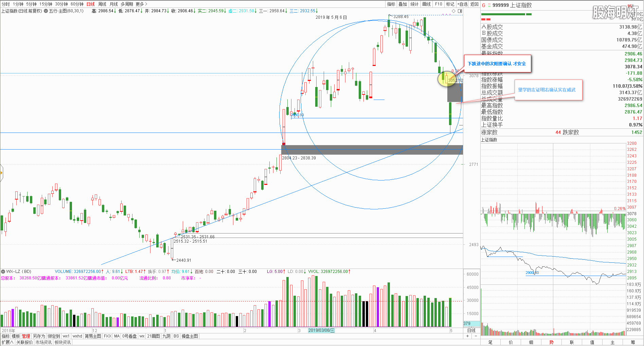644x346 pixels.
Task: Select the wxhd template
Action: [x=77, y=336]
